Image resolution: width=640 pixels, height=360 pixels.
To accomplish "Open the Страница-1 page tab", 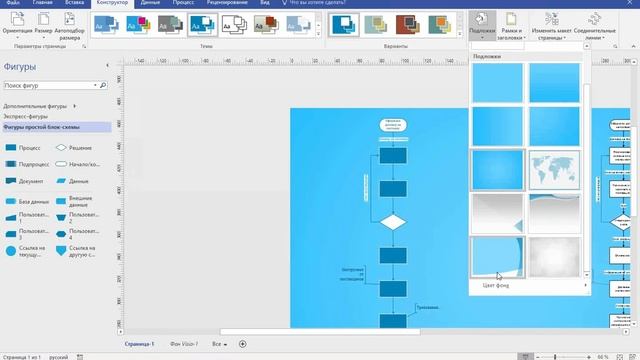I will coord(140,344).
